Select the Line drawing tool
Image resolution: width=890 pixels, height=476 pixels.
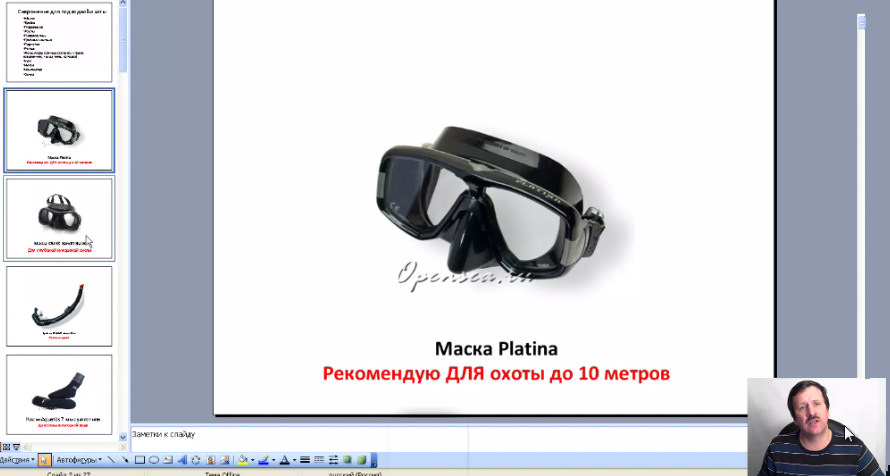[111, 460]
